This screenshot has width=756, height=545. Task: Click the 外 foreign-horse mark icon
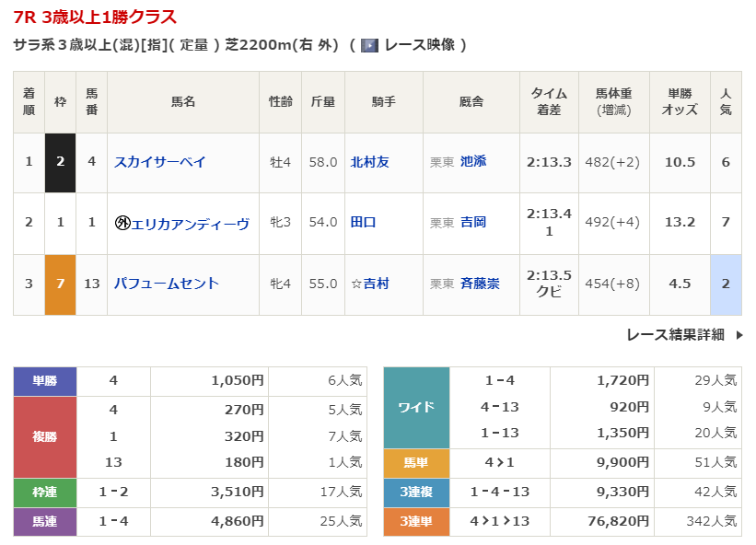pos(122,223)
